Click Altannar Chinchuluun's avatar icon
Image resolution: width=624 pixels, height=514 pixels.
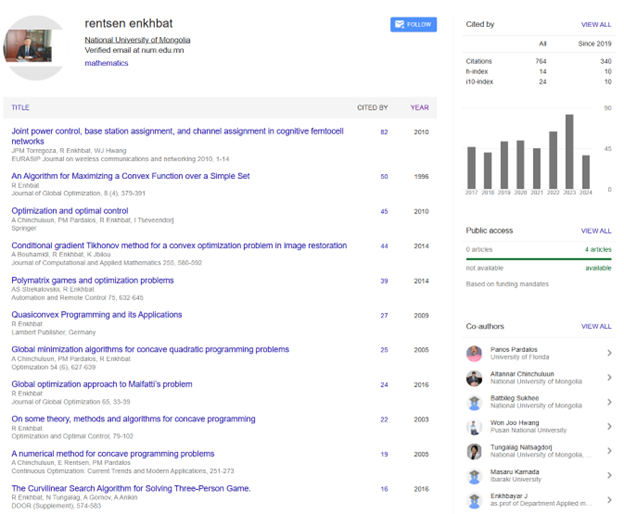click(x=474, y=378)
